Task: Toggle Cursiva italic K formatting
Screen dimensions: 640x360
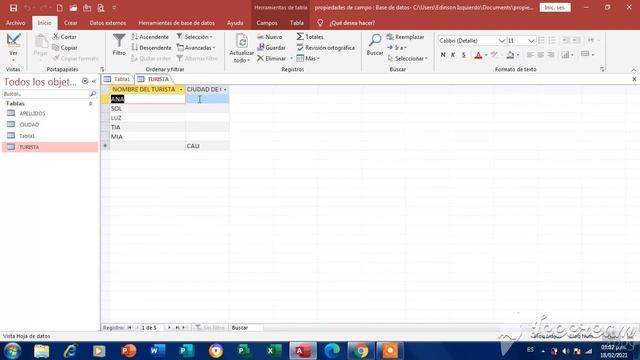Action: click(x=453, y=55)
